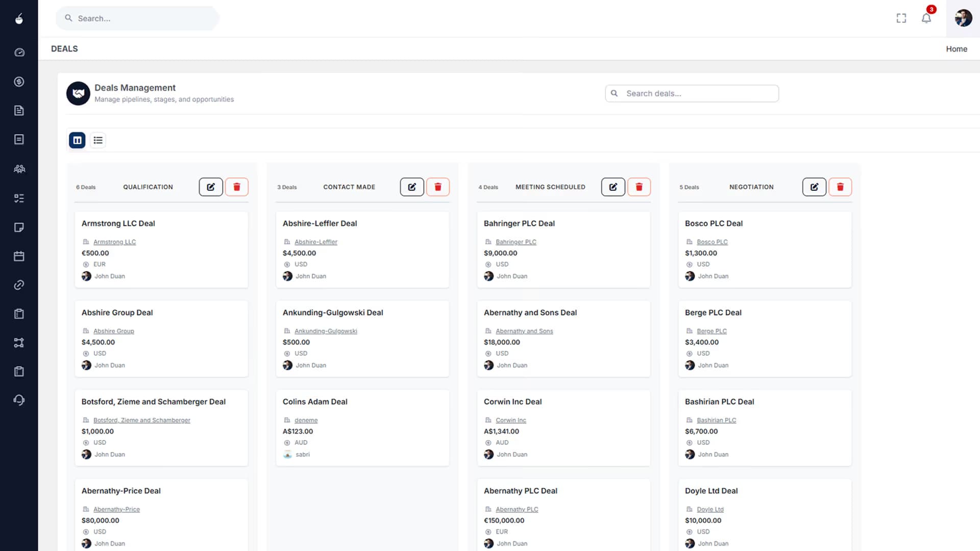Open the Dashboard from the sidebar
This screenshot has height=551, width=980.
(x=19, y=52)
